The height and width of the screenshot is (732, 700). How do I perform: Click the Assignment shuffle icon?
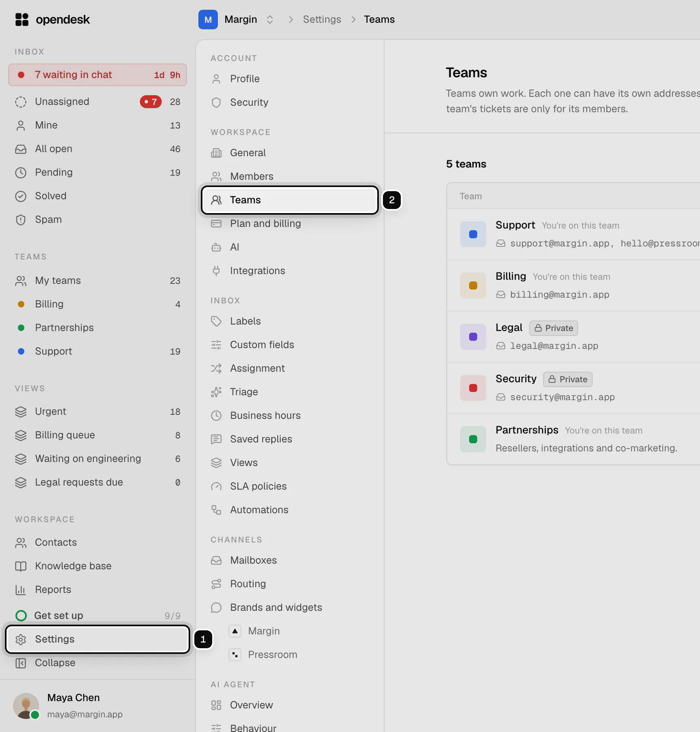(x=216, y=368)
